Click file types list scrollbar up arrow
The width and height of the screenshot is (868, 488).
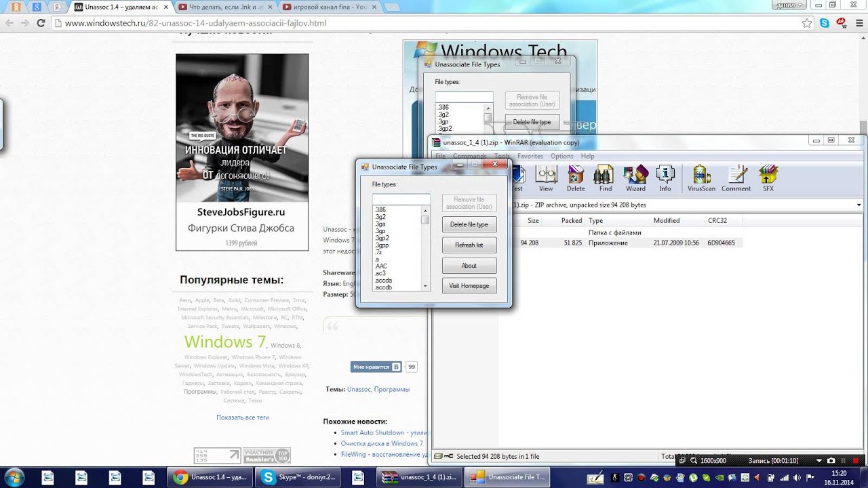[x=425, y=211]
